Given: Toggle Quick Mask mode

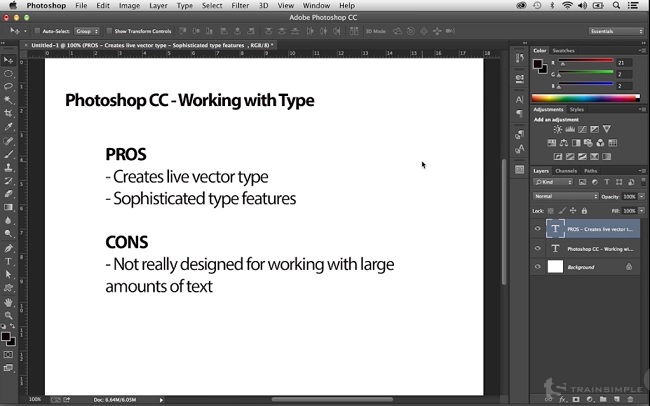Looking at the screenshot, I should pos(8,355).
